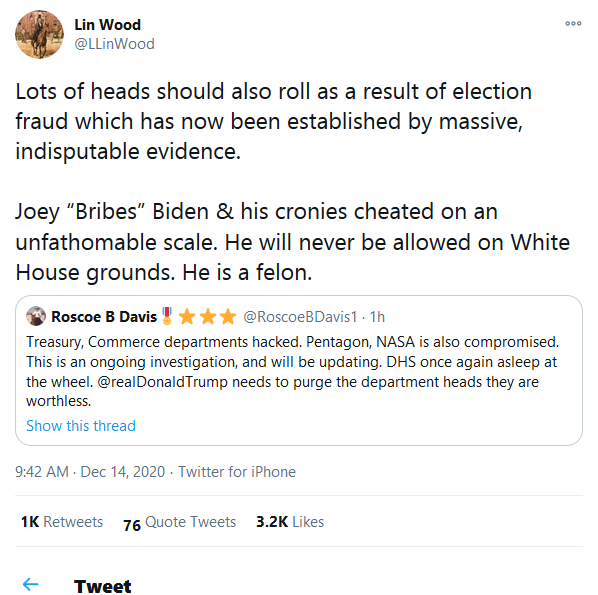This screenshot has height=595, width=598.
Task: Click the 9:42 AM Dec 14, 2020 timestamp
Action: pos(90,472)
